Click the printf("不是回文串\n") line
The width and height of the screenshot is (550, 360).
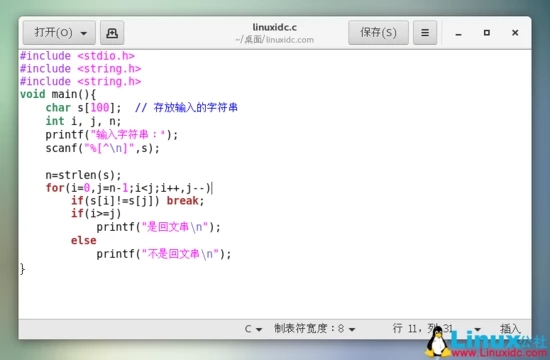tap(164, 254)
